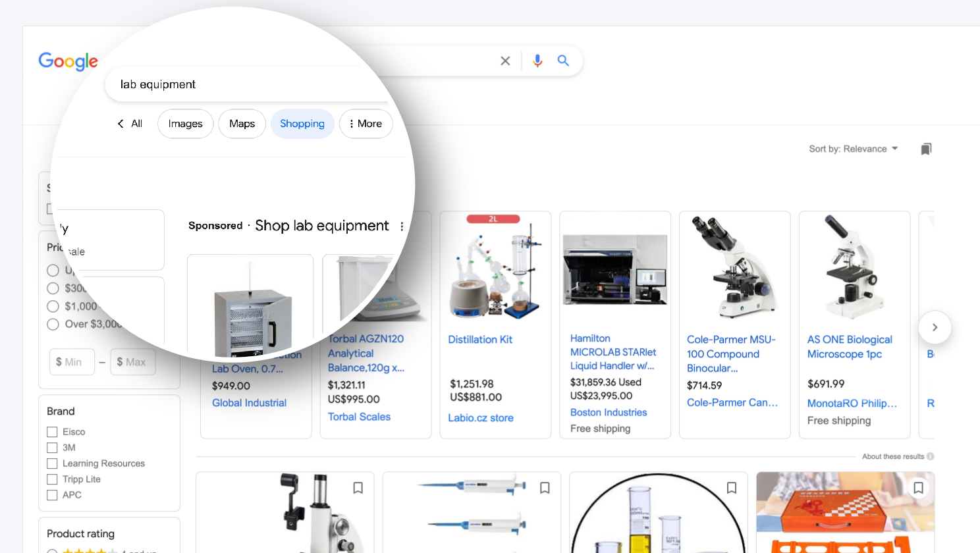Go to Google homepage via the logo

[x=68, y=61]
